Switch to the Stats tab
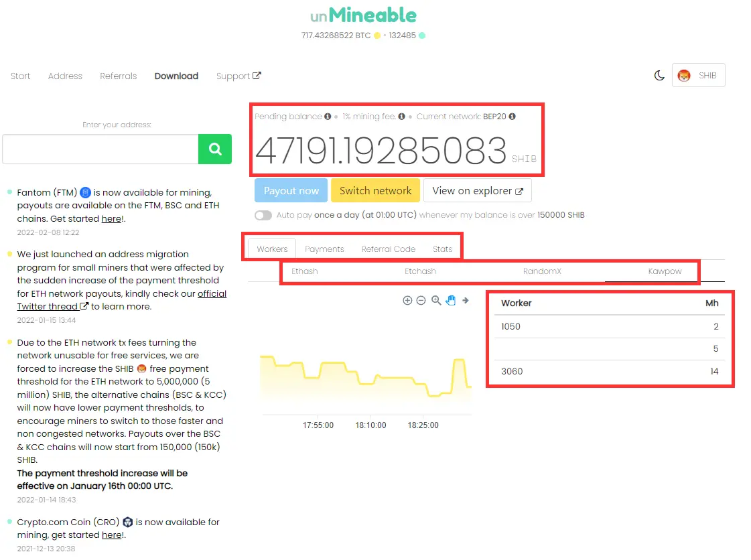 tap(443, 249)
